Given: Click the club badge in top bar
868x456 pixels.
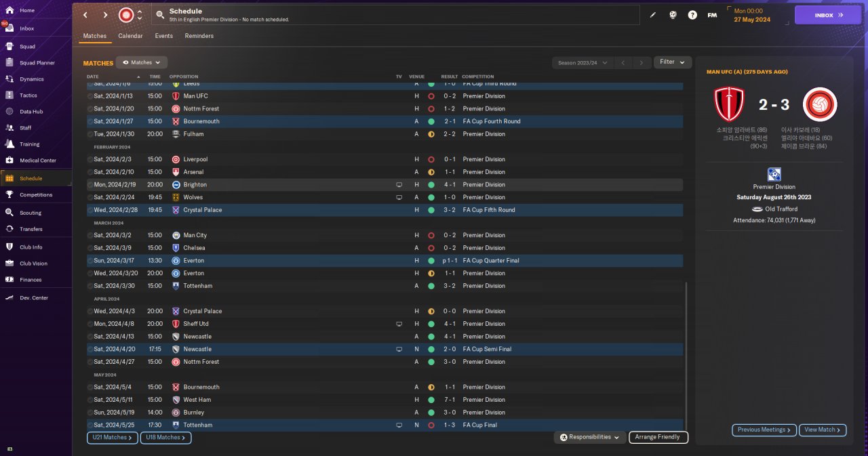Looking at the screenshot, I should [x=126, y=15].
